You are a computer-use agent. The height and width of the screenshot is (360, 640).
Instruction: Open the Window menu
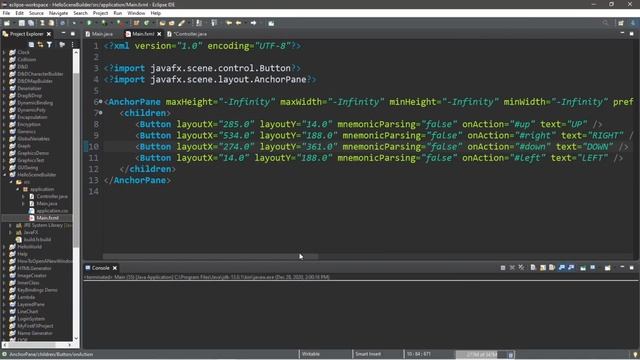click(x=136, y=13)
